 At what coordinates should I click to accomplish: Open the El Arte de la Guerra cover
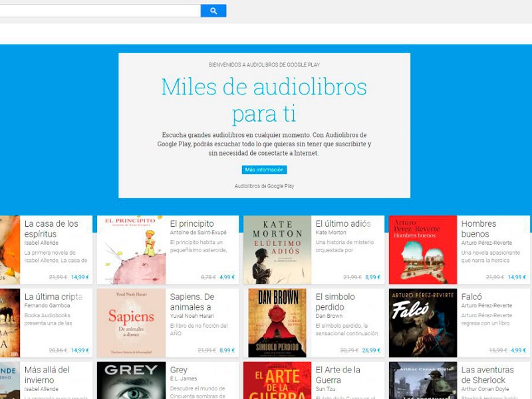tap(277, 380)
